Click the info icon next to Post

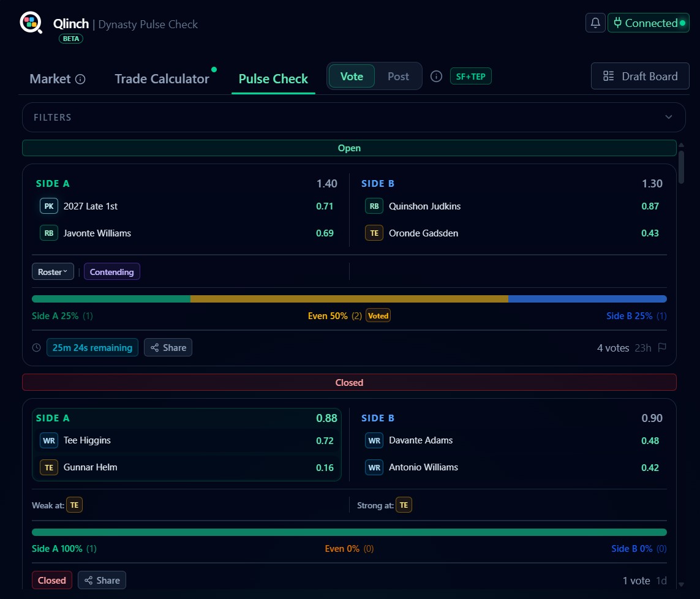pyautogui.click(x=436, y=77)
